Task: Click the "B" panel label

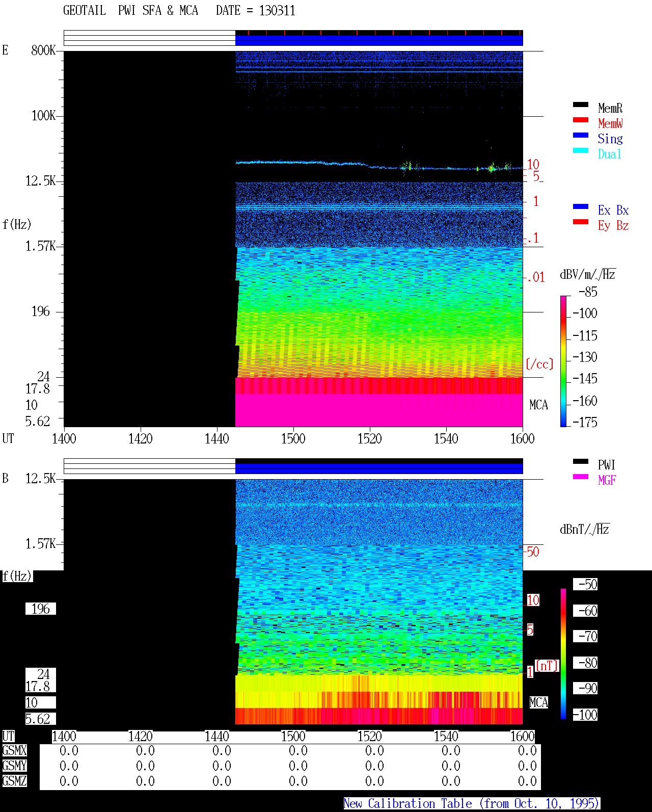Action: click(5, 478)
